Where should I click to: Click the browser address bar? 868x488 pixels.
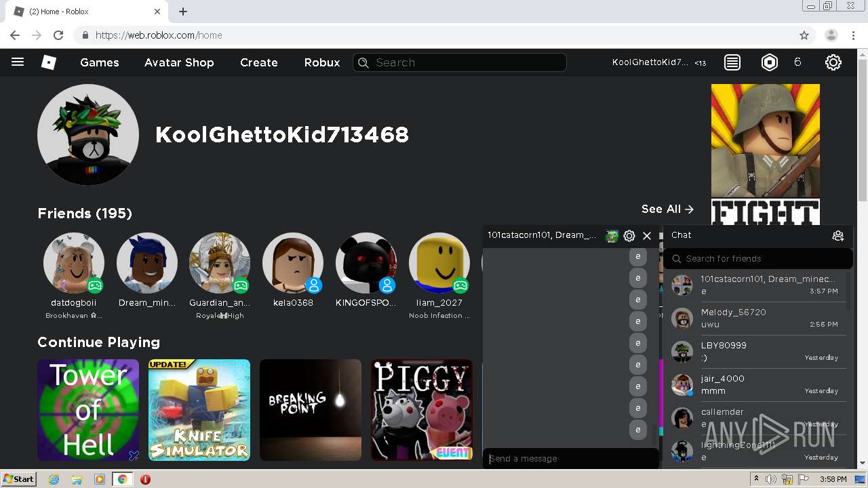(x=444, y=35)
